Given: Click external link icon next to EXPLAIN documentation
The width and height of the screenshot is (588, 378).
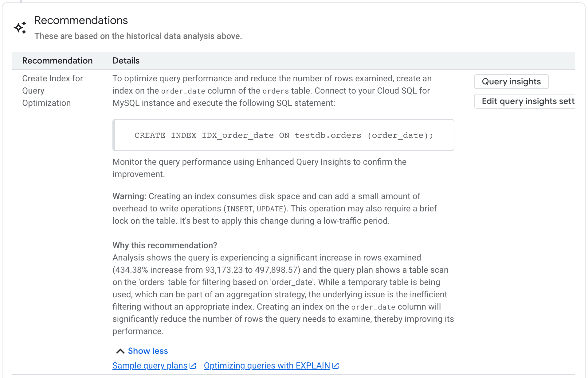Looking at the screenshot, I should 335,365.
